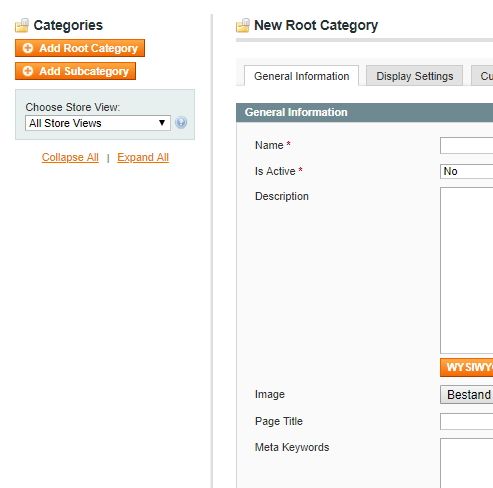493x488 pixels.
Task: Click the Description field label
Action: point(282,196)
